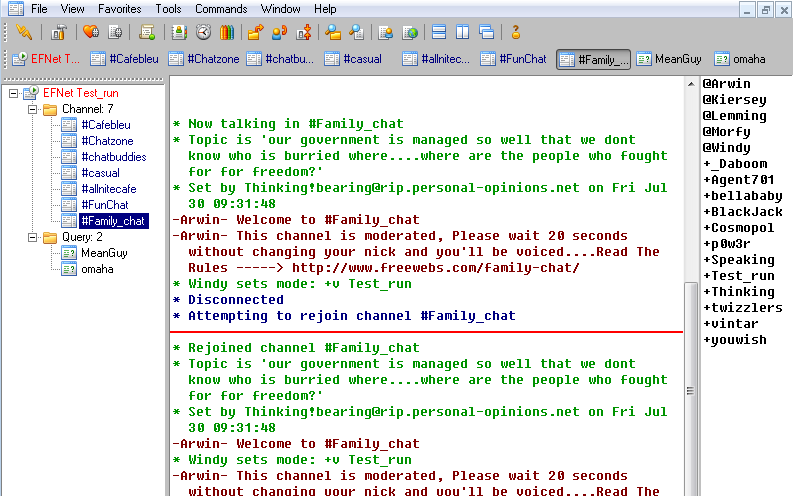Image resolution: width=793 pixels, height=496 pixels.
Task: Collapse the Channel: 7 folder
Action: (32, 109)
